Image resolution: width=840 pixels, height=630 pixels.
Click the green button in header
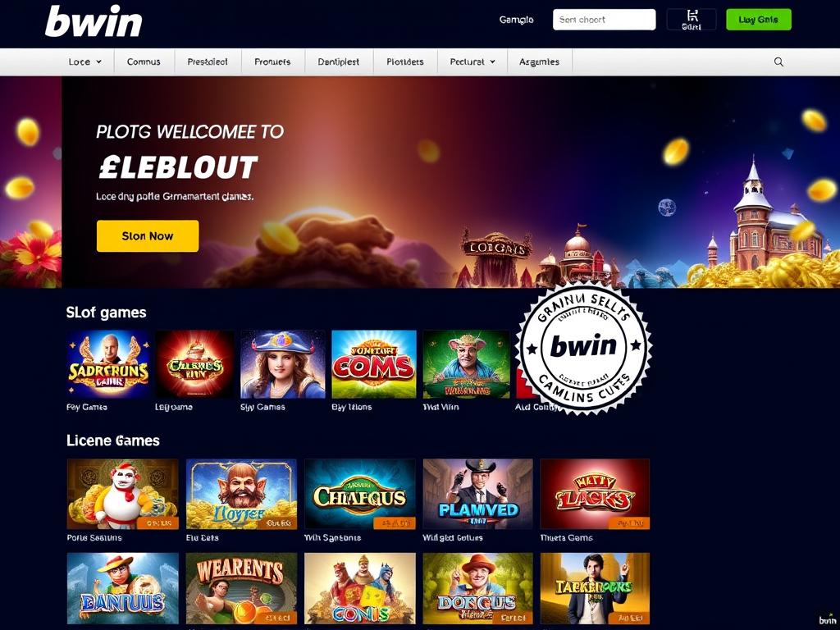point(758,20)
